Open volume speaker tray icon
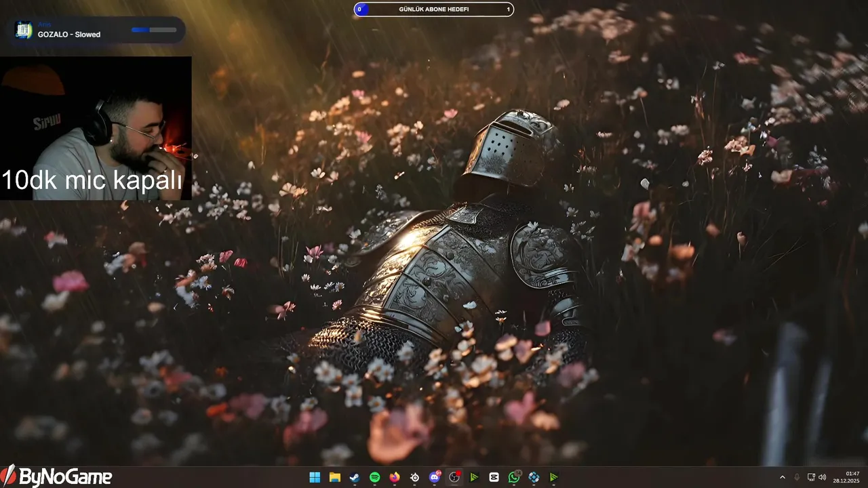Viewport: 868px width, 488px height. 823,477
